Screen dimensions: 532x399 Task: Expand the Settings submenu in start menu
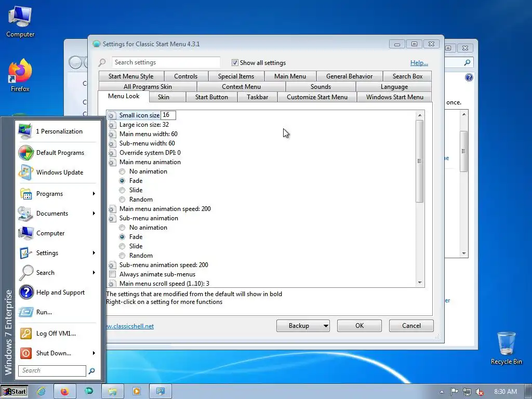94,253
